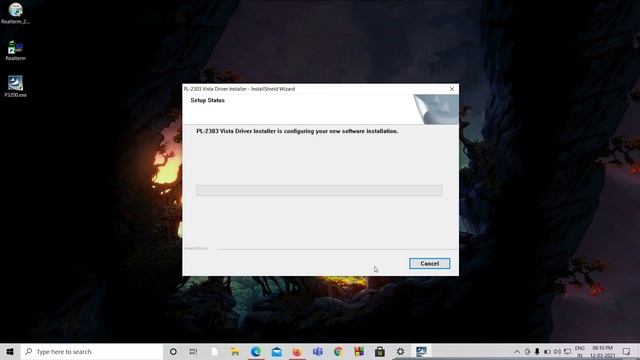This screenshot has height=360, width=640.
Task: Open Cortana from the taskbar
Action: click(x=173, y=351)
